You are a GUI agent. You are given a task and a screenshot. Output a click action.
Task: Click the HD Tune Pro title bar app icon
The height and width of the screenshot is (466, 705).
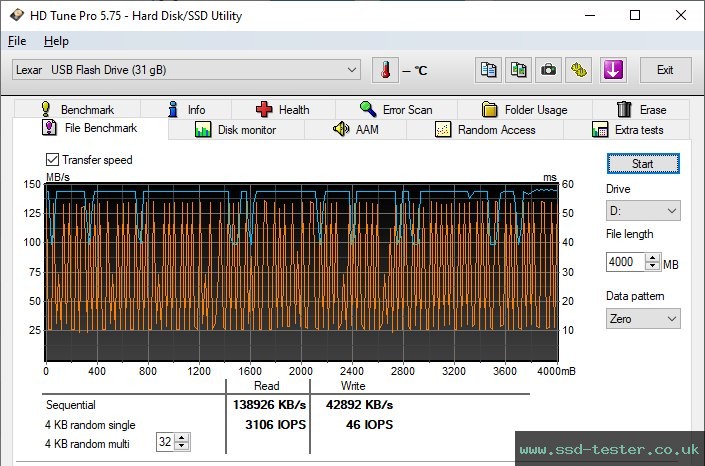coord(17,15)
